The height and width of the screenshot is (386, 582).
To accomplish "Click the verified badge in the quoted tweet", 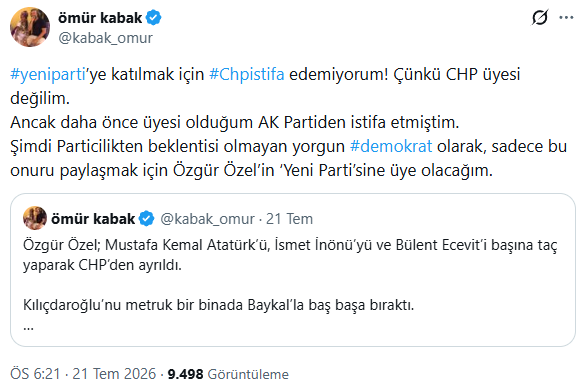I will (146, 219).
